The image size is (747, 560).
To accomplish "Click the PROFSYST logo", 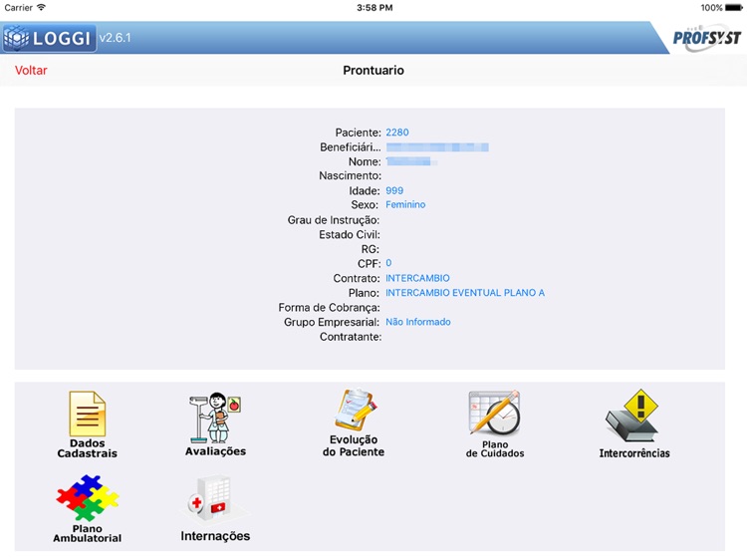I will point(707,37).
